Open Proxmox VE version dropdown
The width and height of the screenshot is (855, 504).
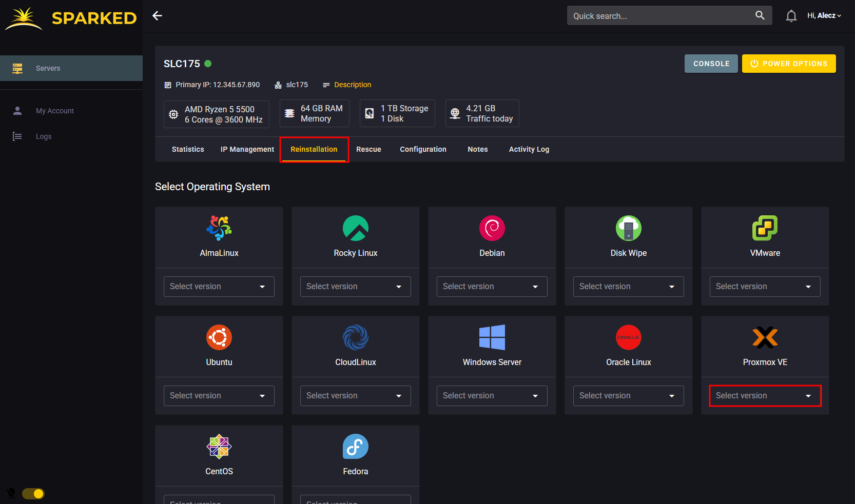point(765,396)
